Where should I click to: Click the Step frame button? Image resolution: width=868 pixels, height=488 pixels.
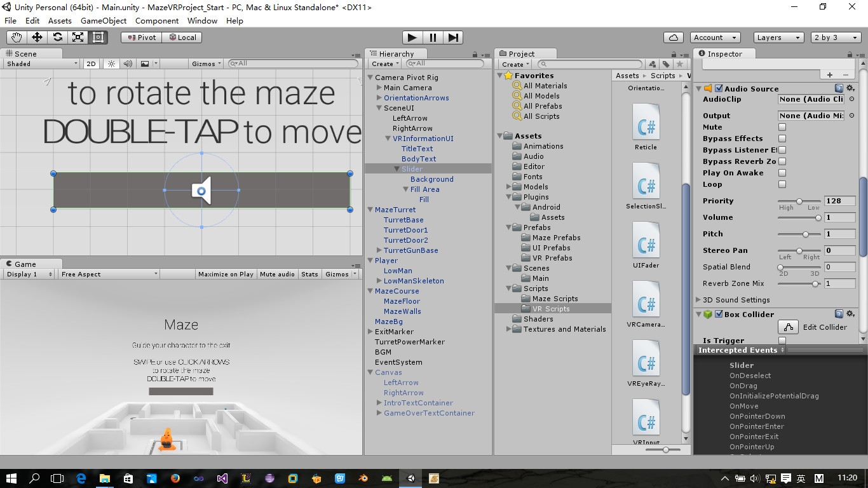click(x=453, y=37)
